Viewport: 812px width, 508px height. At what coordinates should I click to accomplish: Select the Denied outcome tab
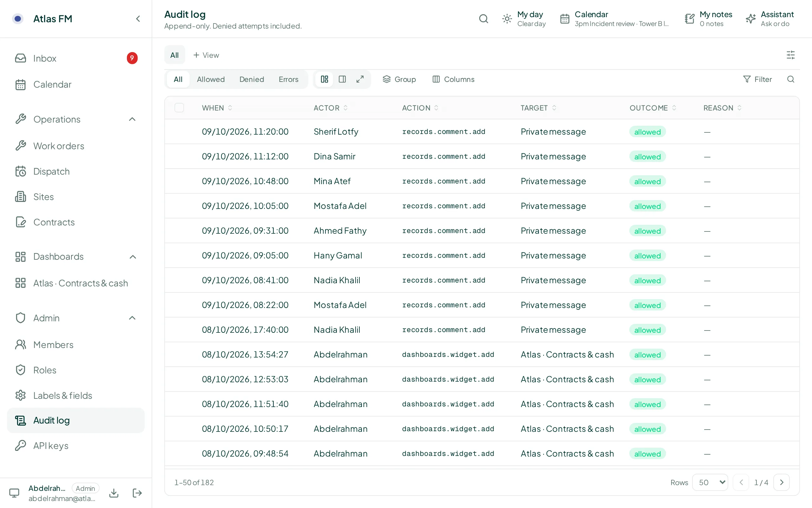pos(252,79)
